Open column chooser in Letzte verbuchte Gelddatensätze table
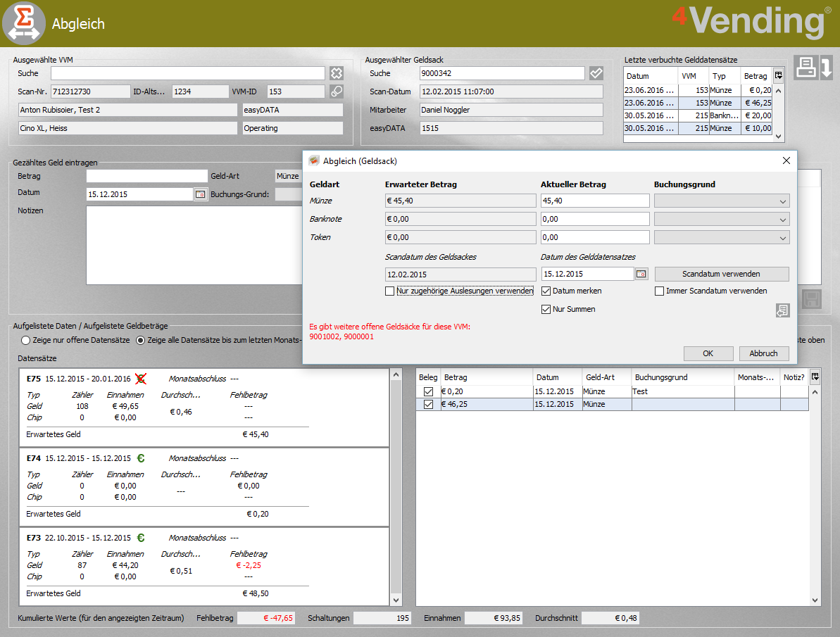Image resolution: width=840 pixels, height=637 pixels. tap(779, 75)
